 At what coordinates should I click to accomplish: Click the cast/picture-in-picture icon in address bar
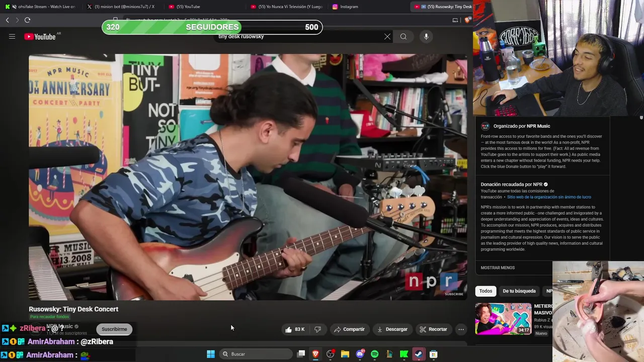455,20
